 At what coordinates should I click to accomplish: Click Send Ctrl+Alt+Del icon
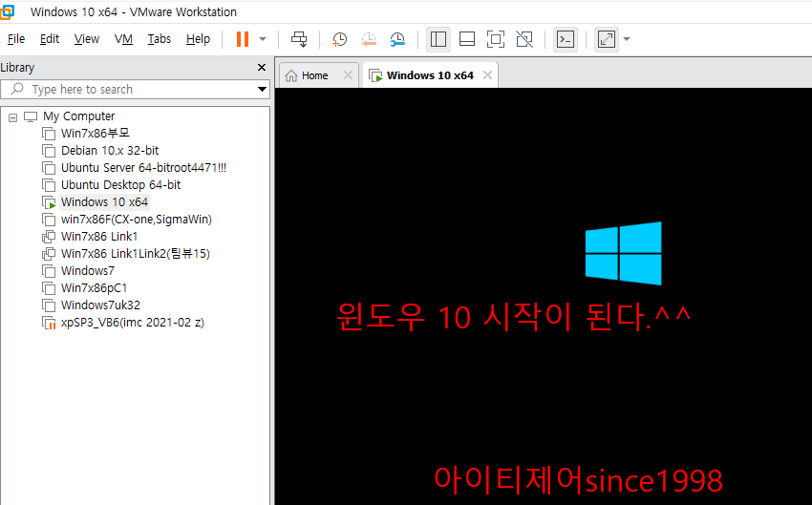[x=299, y=39]
